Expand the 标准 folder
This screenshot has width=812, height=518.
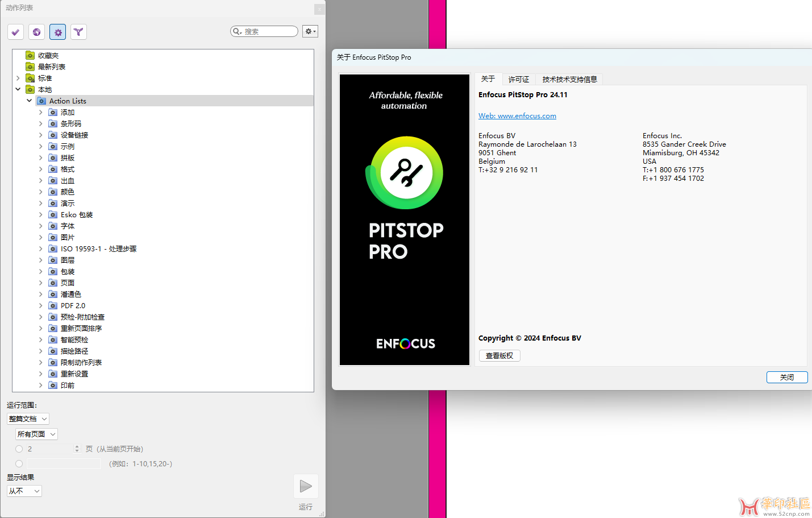(18, 78)
